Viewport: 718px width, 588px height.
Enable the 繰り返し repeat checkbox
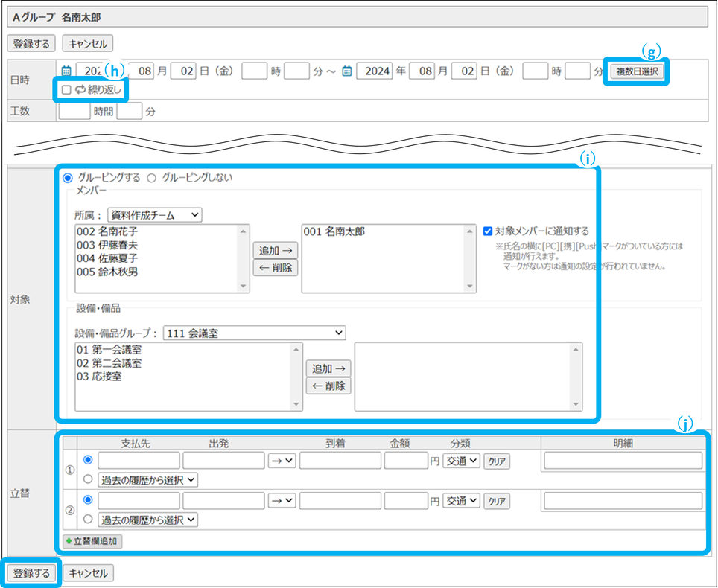[x=66, y=90]
